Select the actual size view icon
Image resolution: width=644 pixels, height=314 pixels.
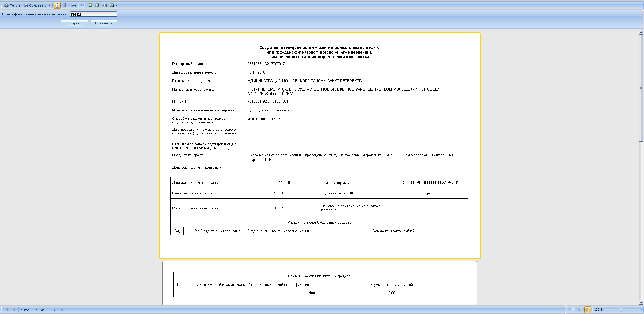point(83,5)
